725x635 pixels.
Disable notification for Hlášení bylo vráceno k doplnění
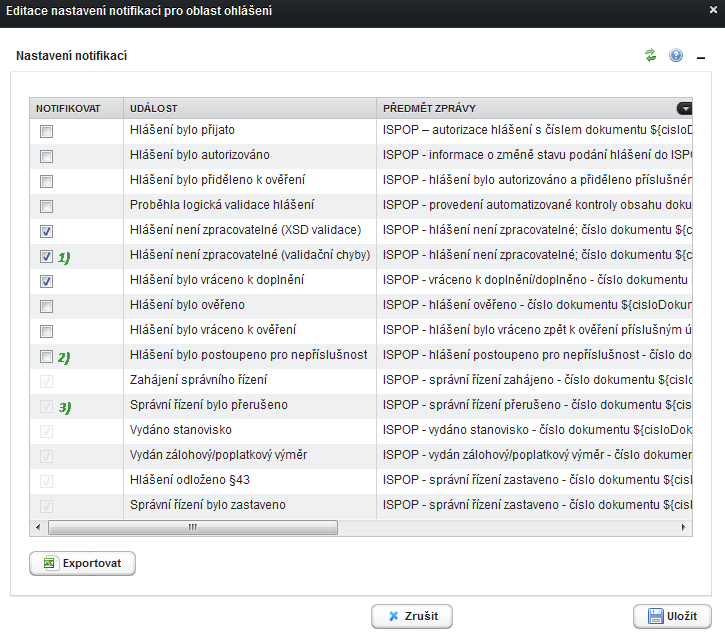(x=46, y=281)
